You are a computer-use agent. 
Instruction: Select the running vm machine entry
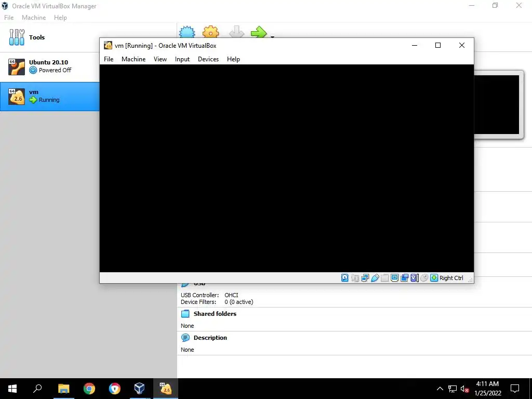(49, 96)
